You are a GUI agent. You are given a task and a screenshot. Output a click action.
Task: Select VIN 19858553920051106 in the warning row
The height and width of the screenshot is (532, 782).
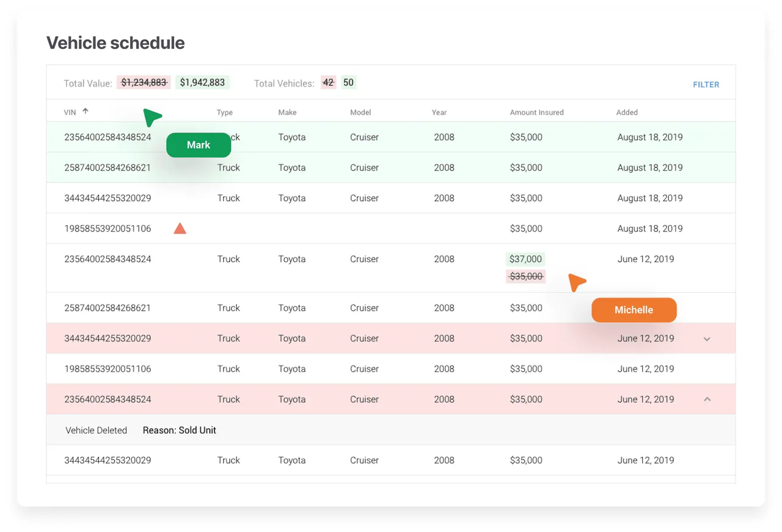pos(108,228)
